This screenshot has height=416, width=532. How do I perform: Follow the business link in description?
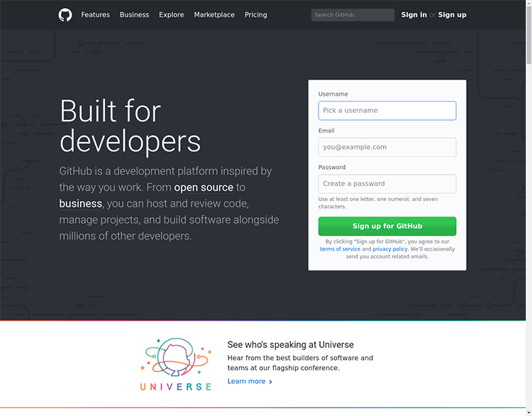(81, 204)
